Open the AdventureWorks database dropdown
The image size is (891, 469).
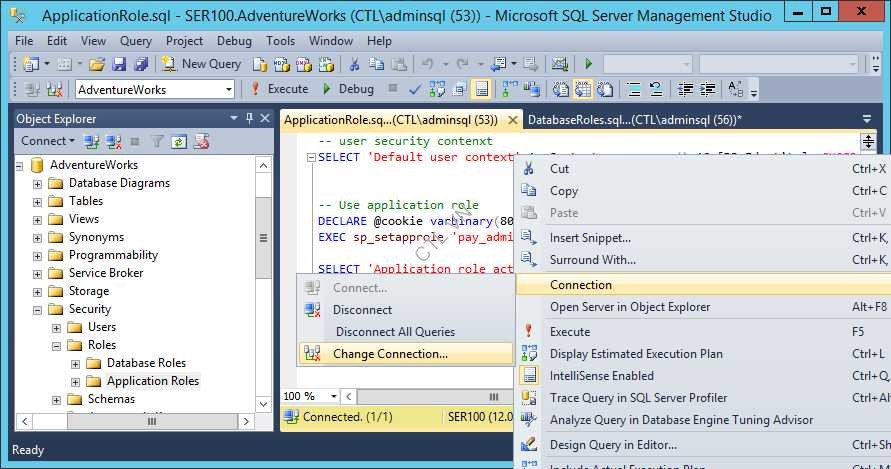point(228,89)
